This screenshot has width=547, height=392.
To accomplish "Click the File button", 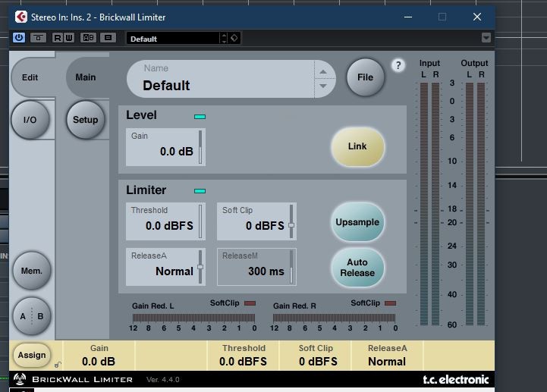I will click(x=365, y=77).
